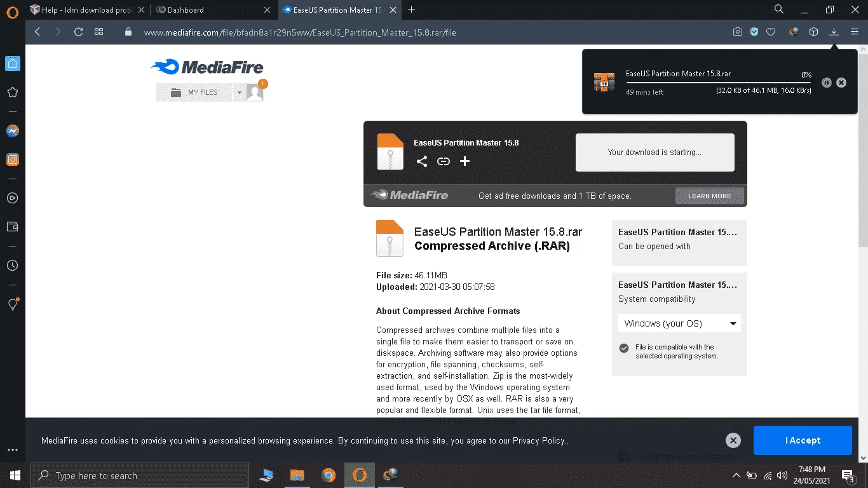
Task: Show hidden system tray icons chevron
Action: pos(736,475)
